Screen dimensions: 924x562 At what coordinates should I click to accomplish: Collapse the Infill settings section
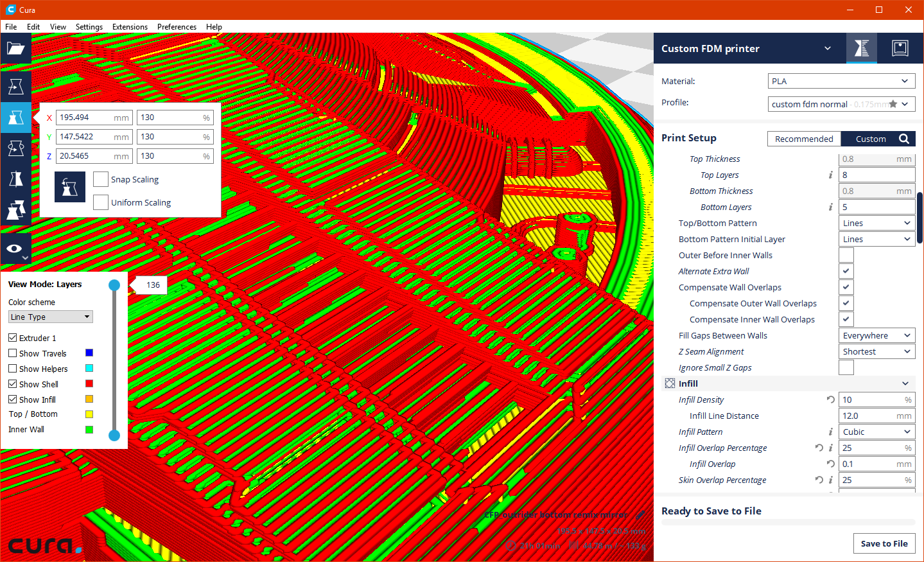coord(789,383)
